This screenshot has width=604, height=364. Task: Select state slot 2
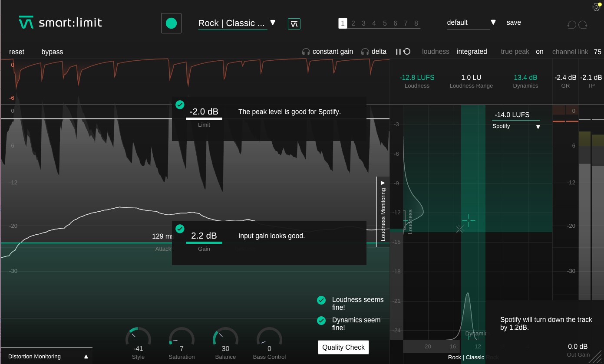coord(353,23)
